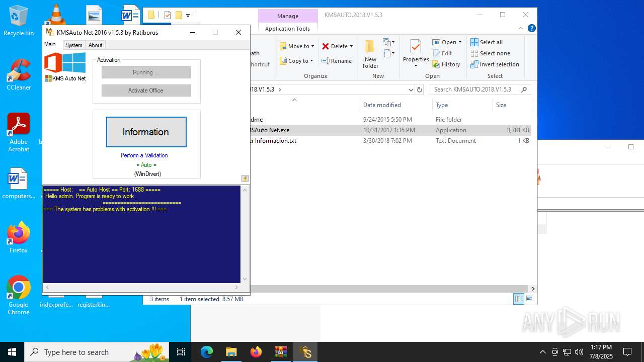Click Perform a Validation link
644x362 pixels.
click(x=144, y=155)
